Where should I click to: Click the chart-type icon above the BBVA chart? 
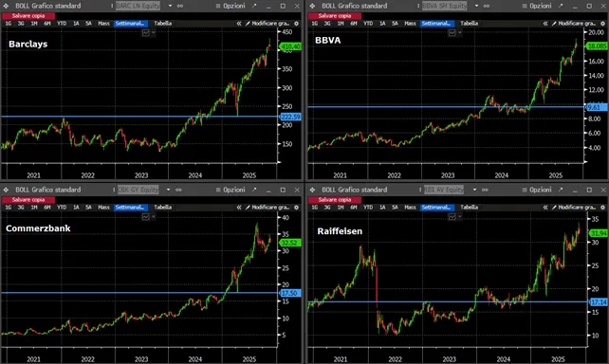[x=452, y=33]
